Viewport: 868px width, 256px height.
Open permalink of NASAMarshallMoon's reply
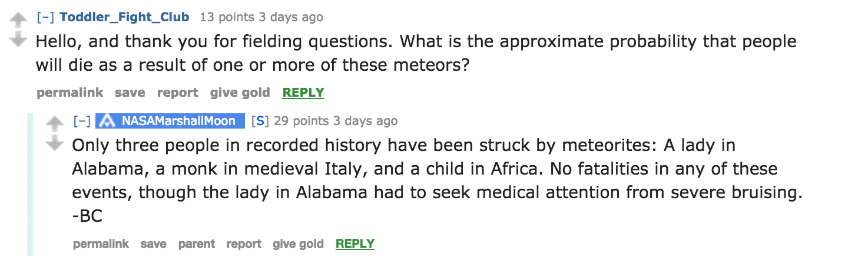[x=101, y=244]
